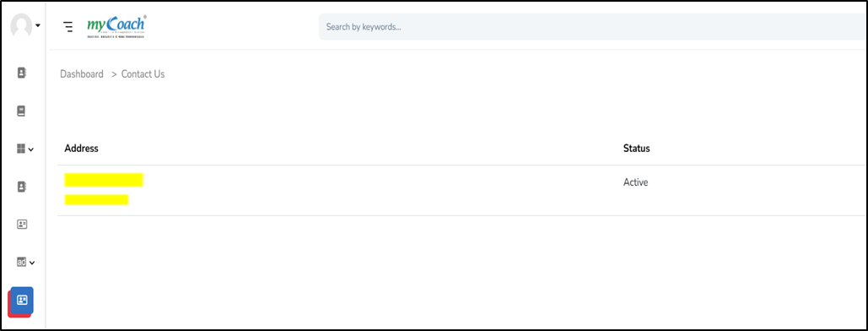Sort by the Address column header
The width and height of the screenshot is (868, 331).
[81, 149]
